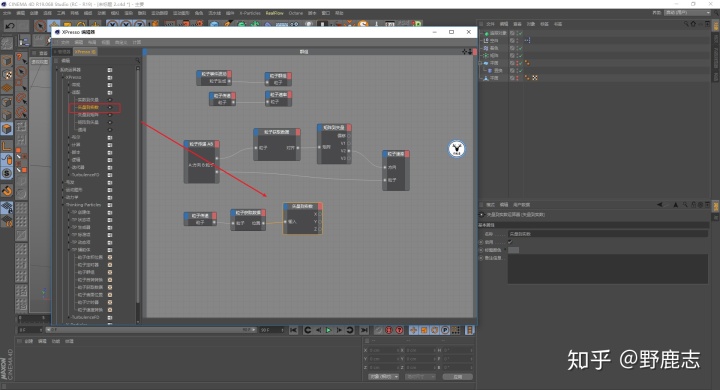Click the 名称 field in Attribute Manager

(x=608, y=234)
